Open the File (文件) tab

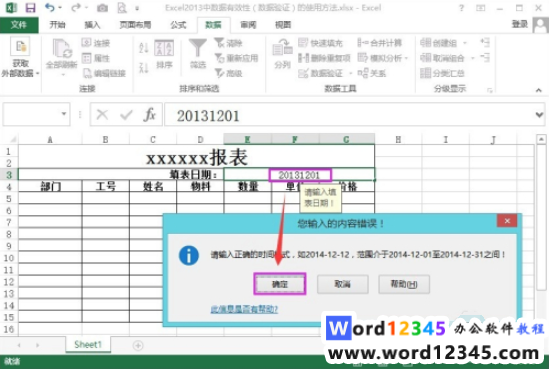pyautogui.click(x=19, y=25)
